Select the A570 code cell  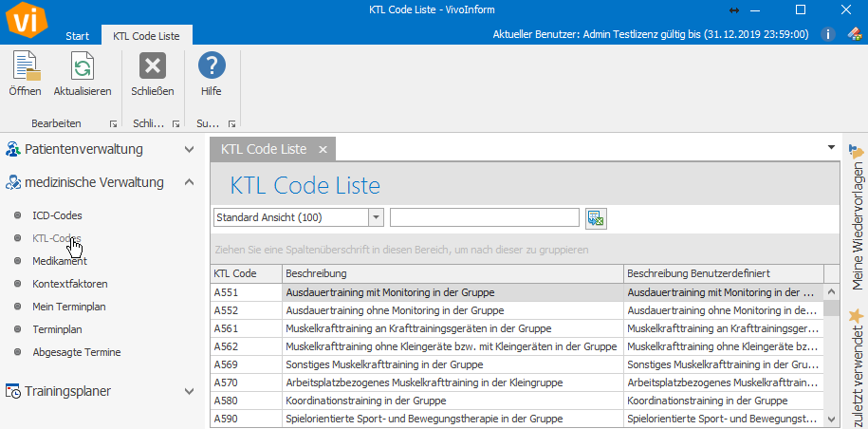tap(246, 383)
